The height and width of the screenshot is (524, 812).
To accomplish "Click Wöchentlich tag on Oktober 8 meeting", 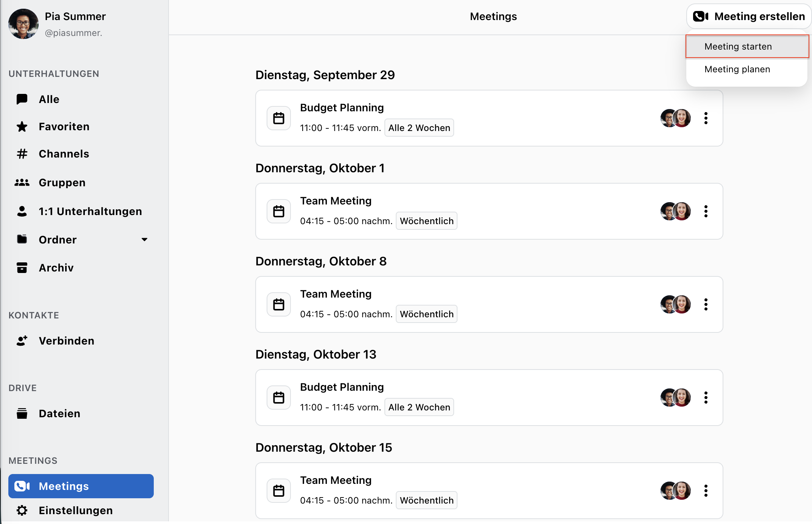I will coord(426,314).
